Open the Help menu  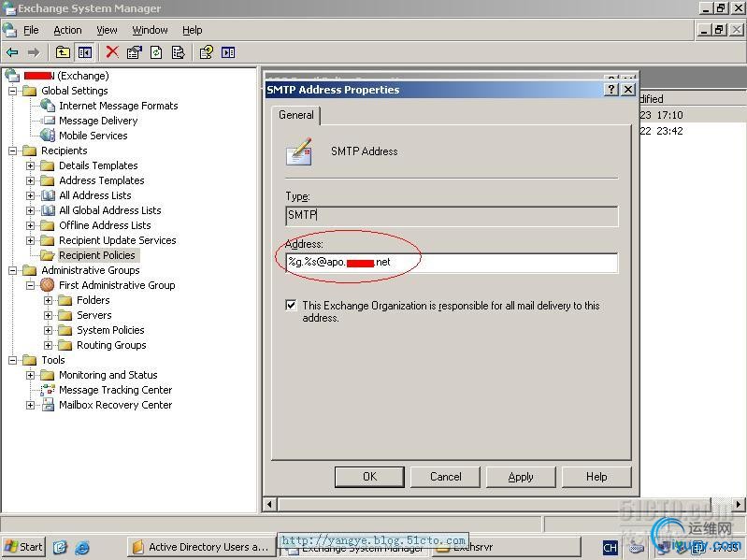193,30
